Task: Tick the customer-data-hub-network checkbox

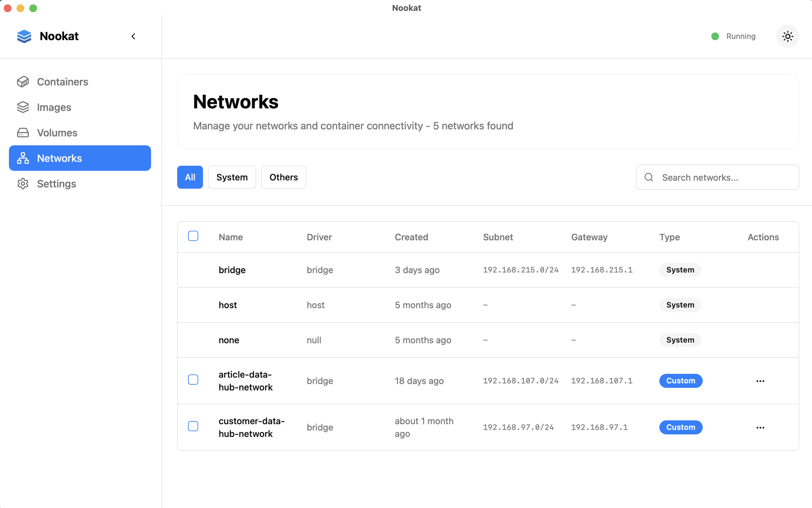Action: (x=193, y=426)
